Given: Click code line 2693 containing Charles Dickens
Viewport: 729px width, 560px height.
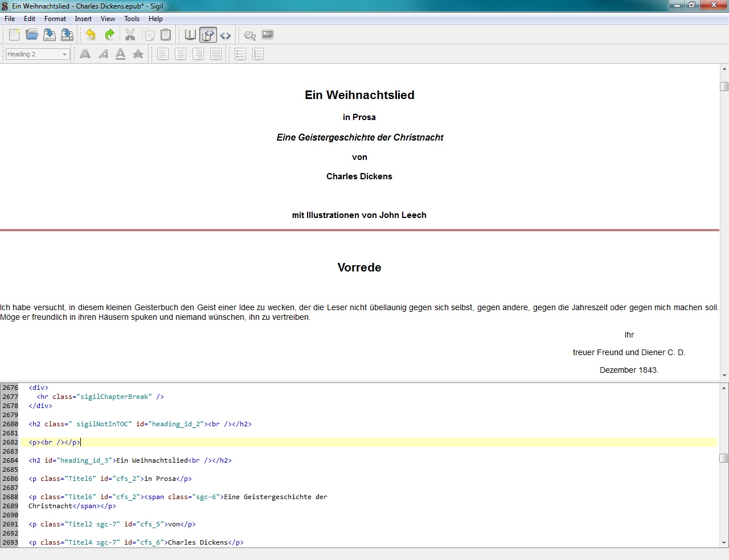Looking at the screenshot, I should tap(136, 542).
